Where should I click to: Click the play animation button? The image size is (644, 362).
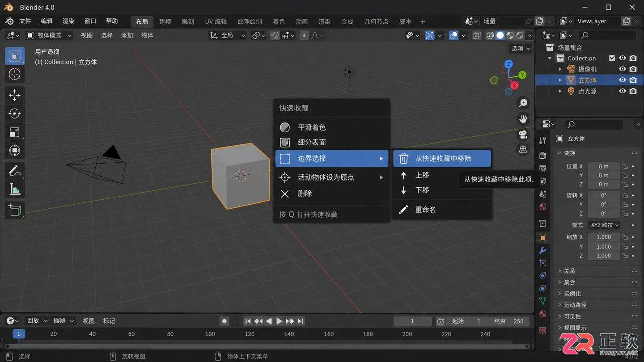279,321
